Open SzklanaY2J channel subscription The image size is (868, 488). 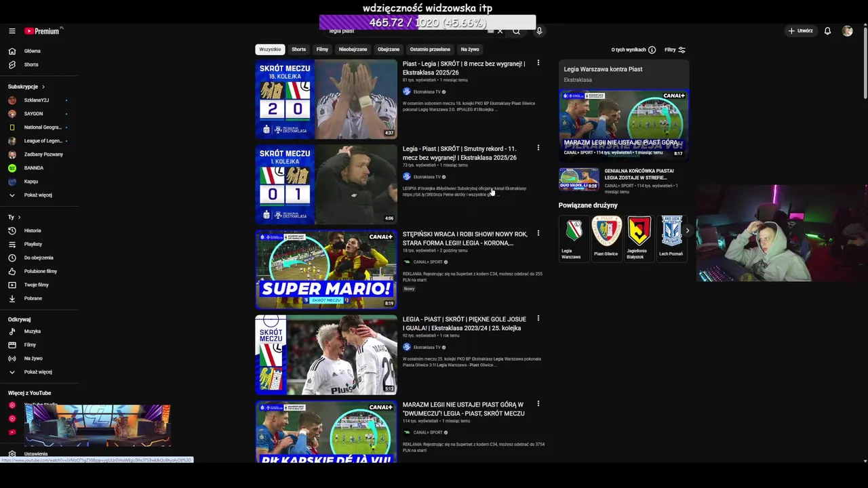(x=38, y=100)
